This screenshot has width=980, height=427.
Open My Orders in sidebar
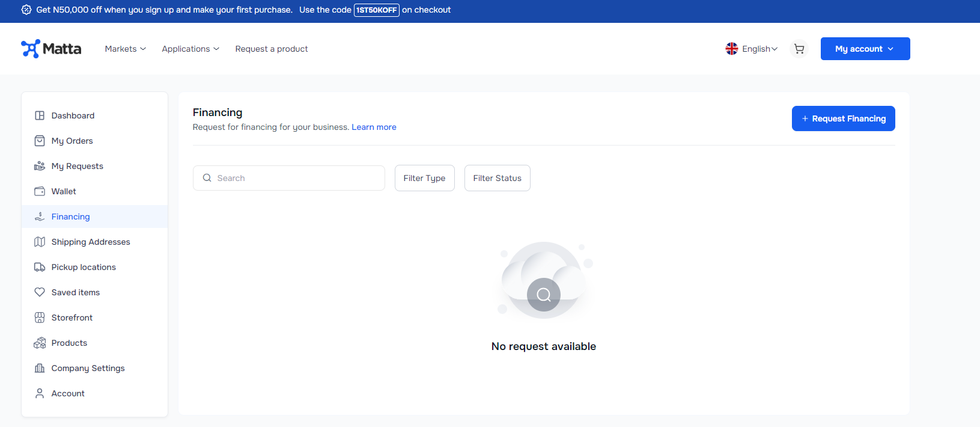click(x=94, y=141)
